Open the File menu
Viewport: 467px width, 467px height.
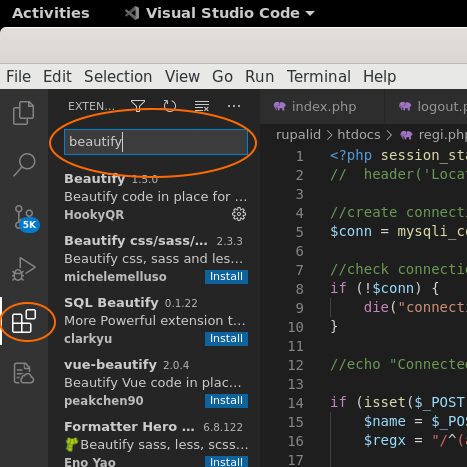tap(19, 76)
